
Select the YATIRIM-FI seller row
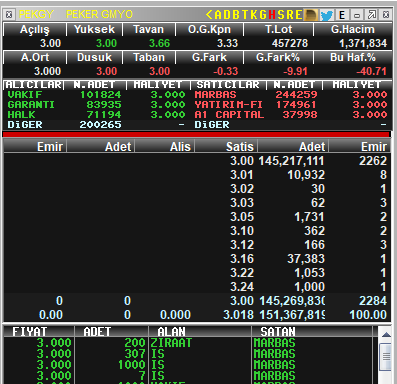(x=290, y=105)
